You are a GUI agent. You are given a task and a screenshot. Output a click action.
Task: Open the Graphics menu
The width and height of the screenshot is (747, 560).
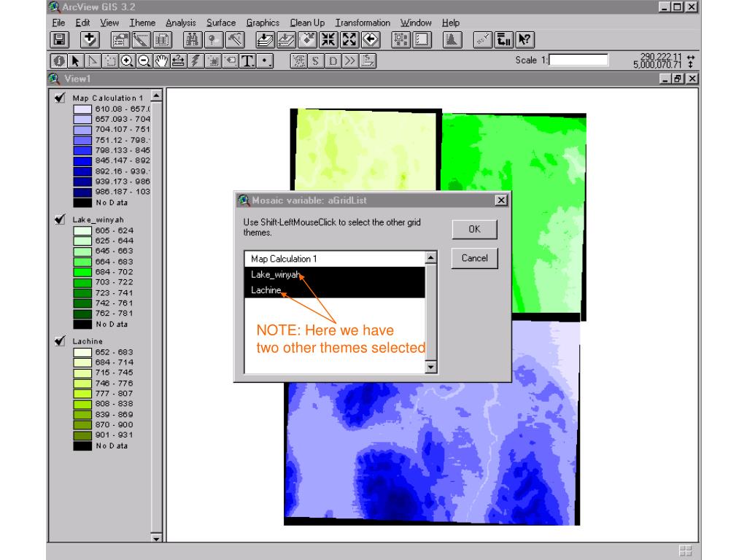tap(263, 23)
